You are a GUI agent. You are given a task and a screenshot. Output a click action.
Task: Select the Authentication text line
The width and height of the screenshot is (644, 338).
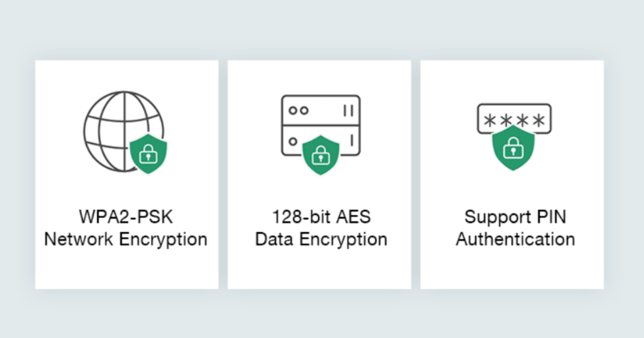click(515, 239)
